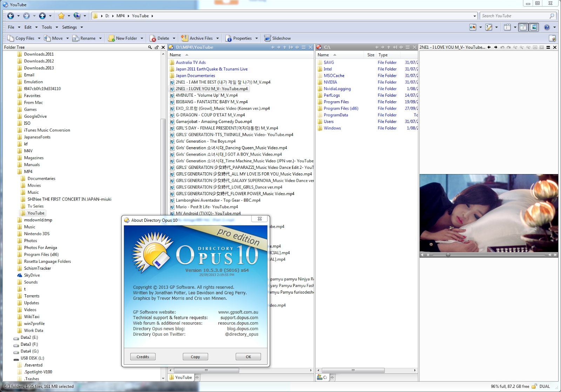The width and height of the screenshot is (561, 392).
Task: Open the Favorites star icon
Action: pyautogui.click(x=61, y=16)
